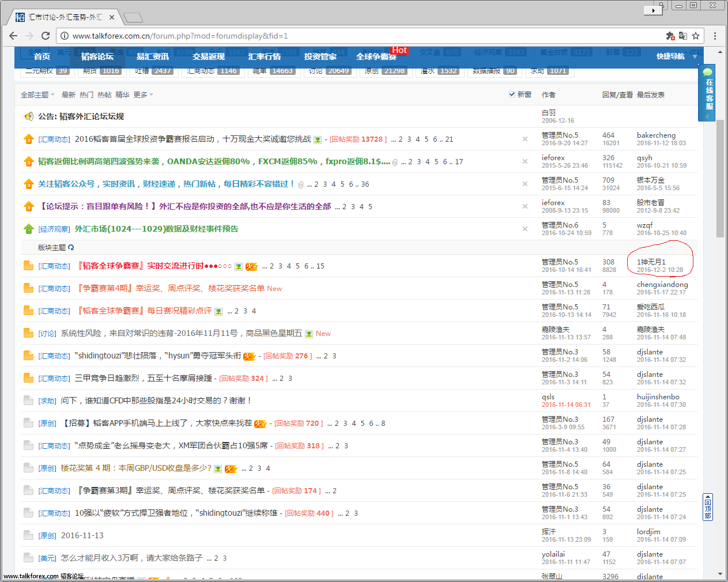Bookmark this page with the star icon
The width and height of the screenshot is (728, 582).
click(696, 36)
